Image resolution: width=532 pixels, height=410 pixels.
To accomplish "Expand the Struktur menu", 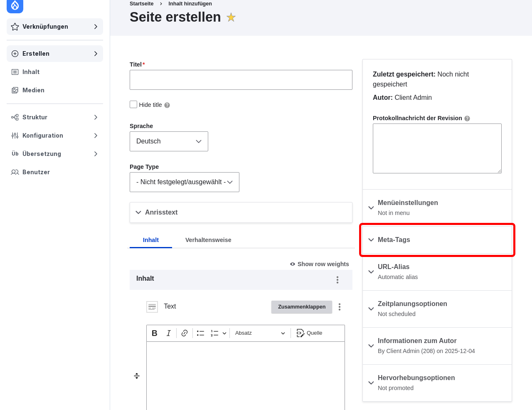I will (x=55, y=117).
